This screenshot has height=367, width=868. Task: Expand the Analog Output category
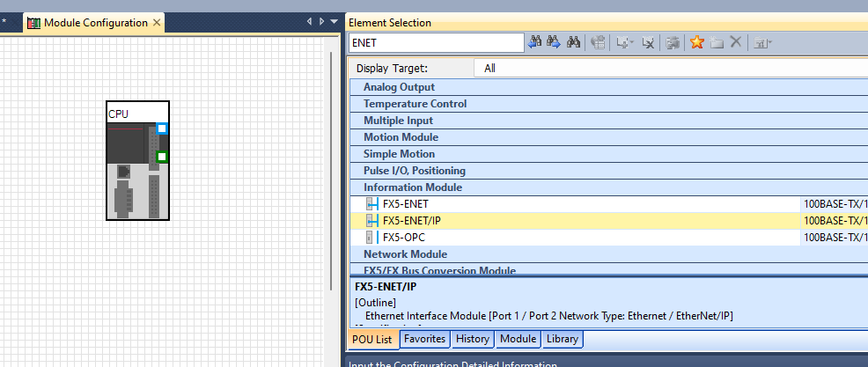click(399, 87)
